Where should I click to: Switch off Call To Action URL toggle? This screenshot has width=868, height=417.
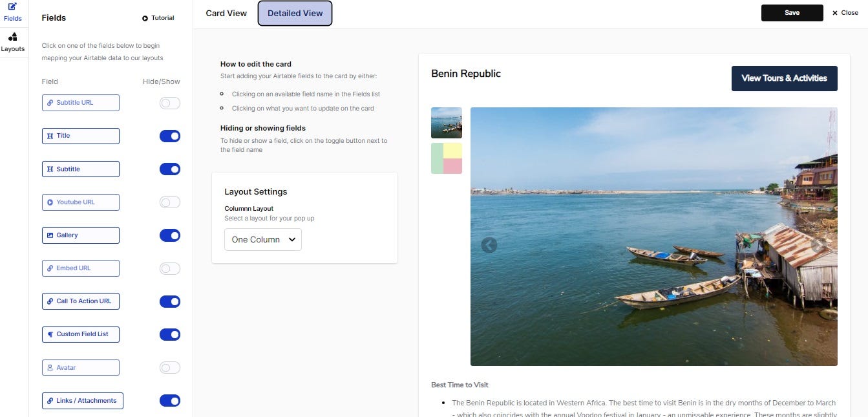(x=170, y=301)
